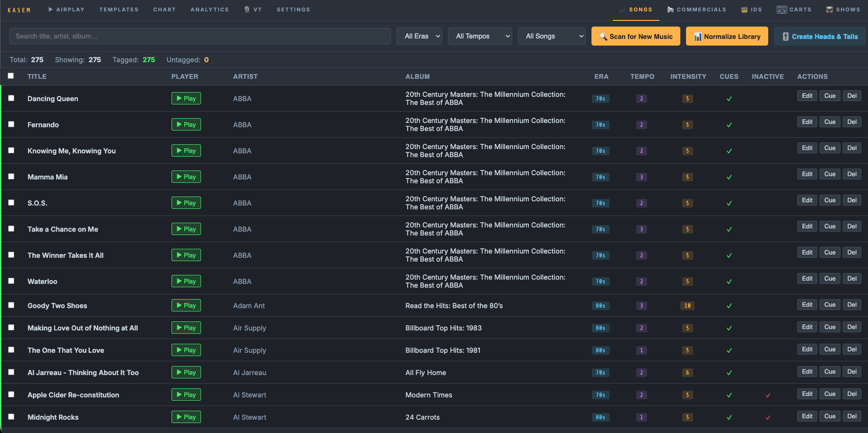Click inactive red checkmark for Apple Cider Re-constitution
868x433 pixels.
click(x=768, y=395)
